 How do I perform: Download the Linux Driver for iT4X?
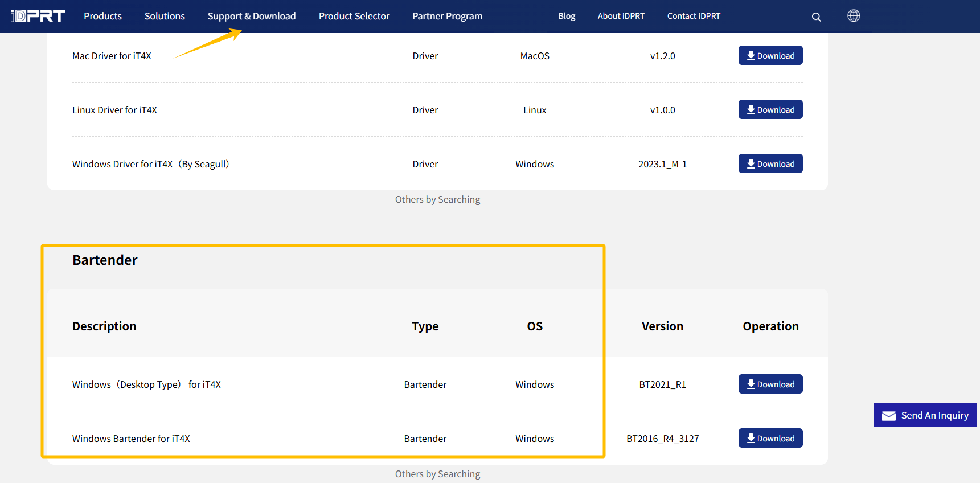[x=770, y=110]
